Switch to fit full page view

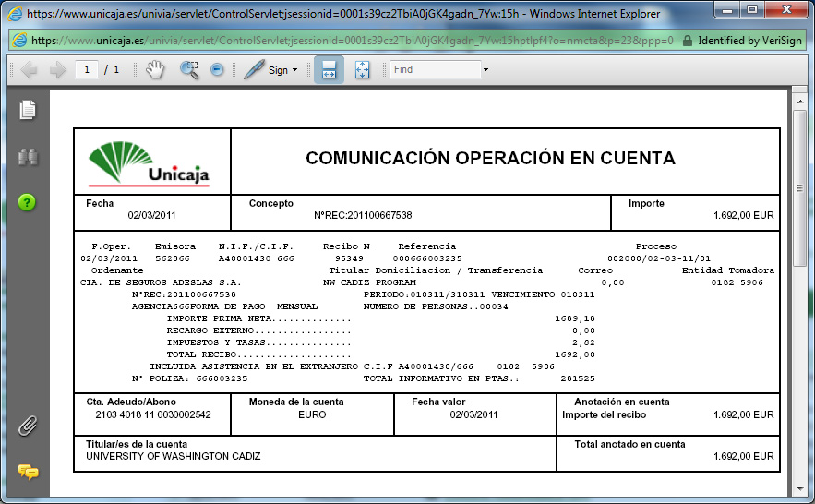click(363, 69)
